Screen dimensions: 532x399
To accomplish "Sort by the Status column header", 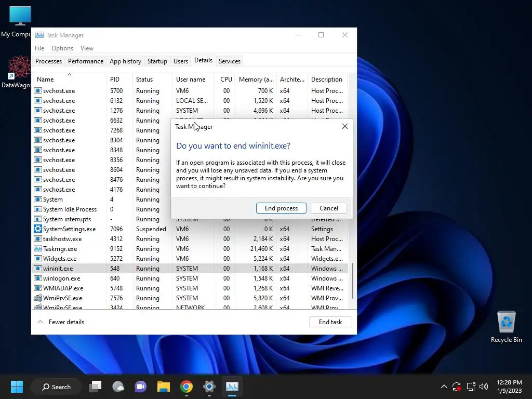I will 153,79.
